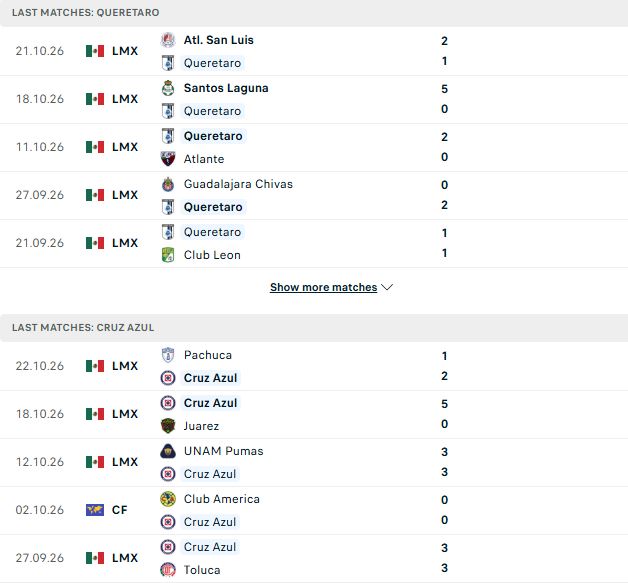Click the Toluca team crest icon
628x583 pixels.
168,570
